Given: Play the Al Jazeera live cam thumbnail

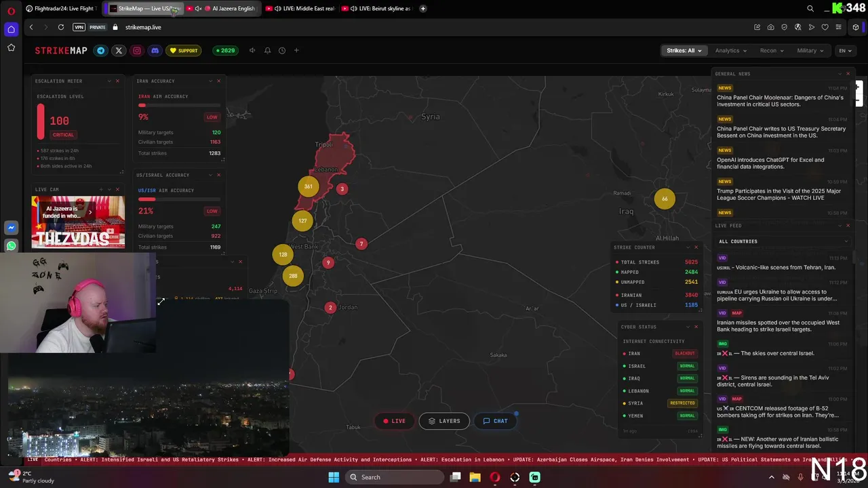Looking at the screenshot, I should pos(78,222).
